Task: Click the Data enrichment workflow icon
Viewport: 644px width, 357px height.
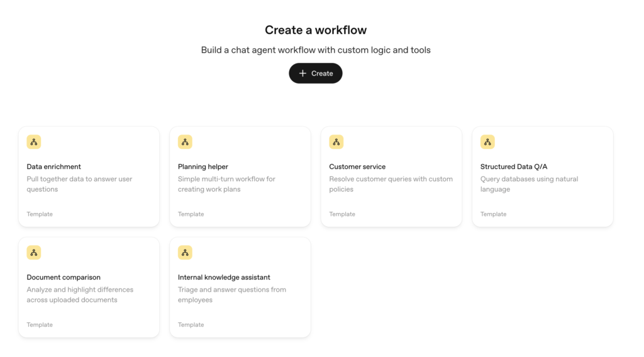Action: click(x=34, y=142)
